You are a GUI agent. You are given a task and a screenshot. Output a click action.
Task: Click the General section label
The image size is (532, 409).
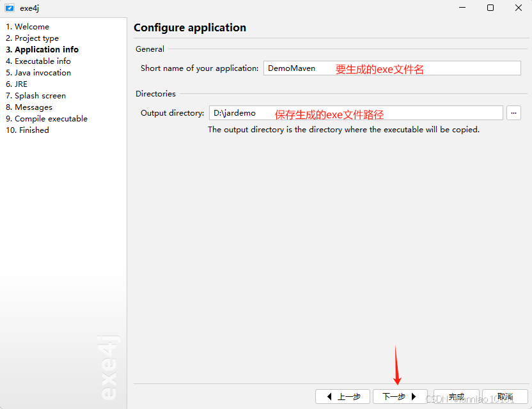[x=150, y=49]
